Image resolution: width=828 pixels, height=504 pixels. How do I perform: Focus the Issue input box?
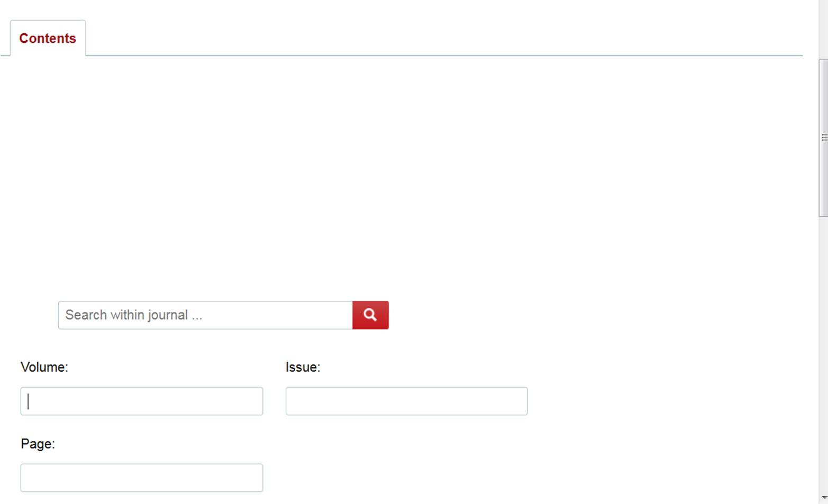[406, 401]
